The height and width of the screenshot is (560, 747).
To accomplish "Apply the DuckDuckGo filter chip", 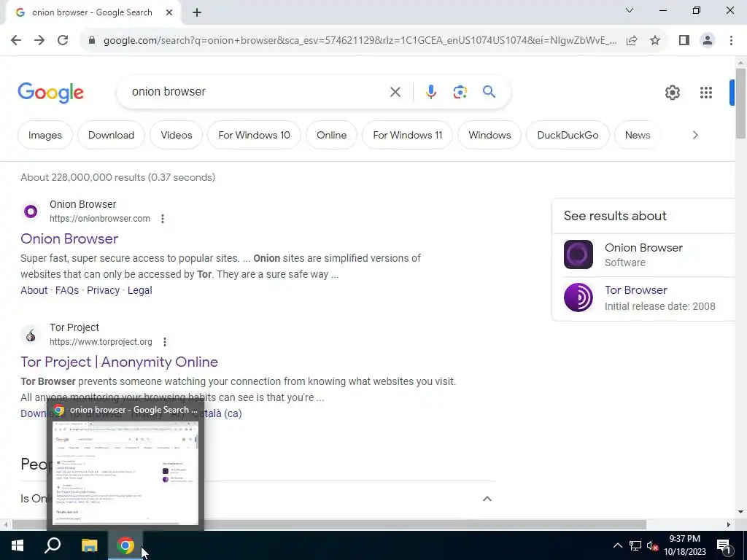I will click(568, 135).
